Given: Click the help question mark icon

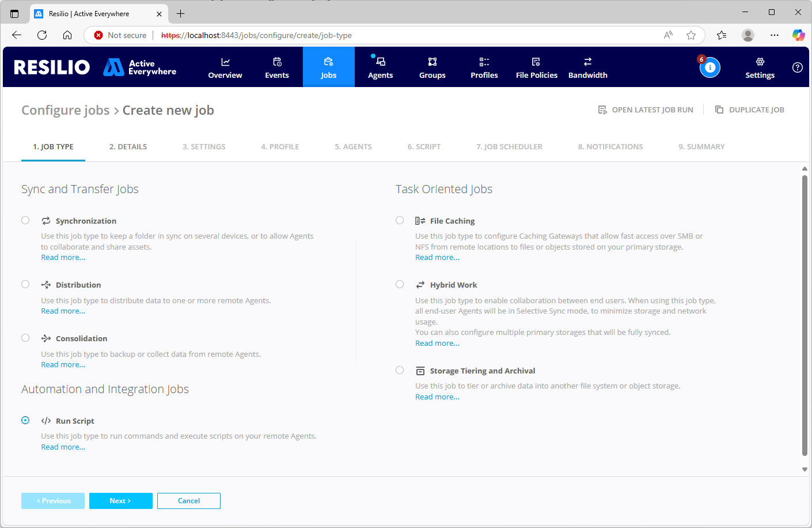Looking at the screenshot, I should [797, 67].
